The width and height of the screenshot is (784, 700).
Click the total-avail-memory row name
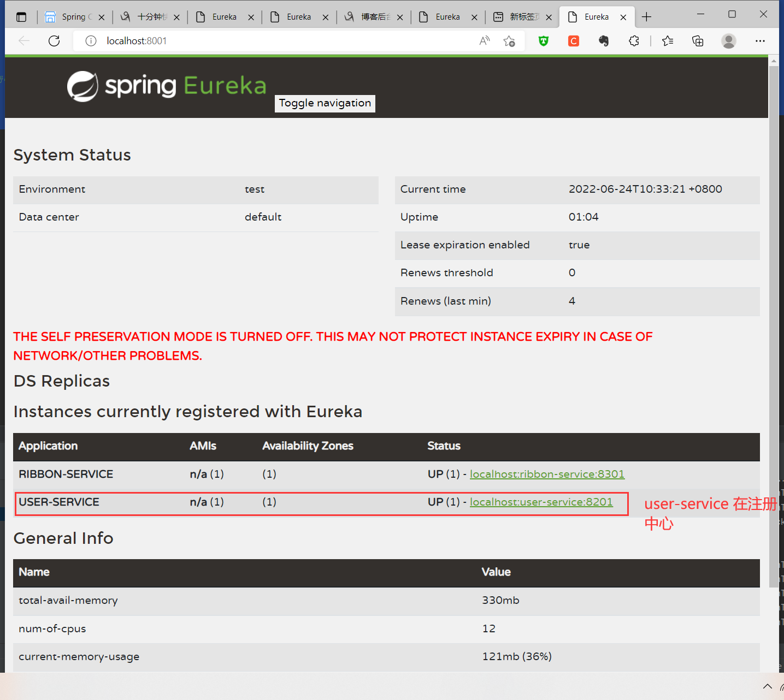pos(68,601)
